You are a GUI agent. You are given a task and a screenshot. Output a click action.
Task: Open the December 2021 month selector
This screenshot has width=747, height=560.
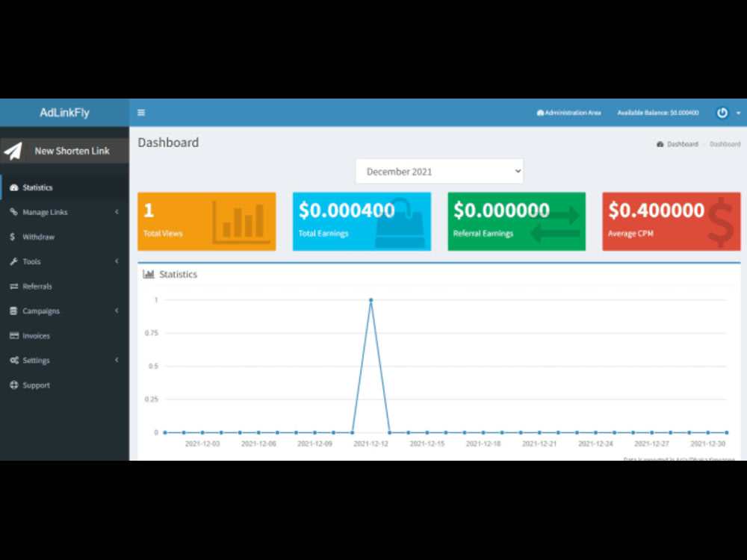click(x=438, y=171)
